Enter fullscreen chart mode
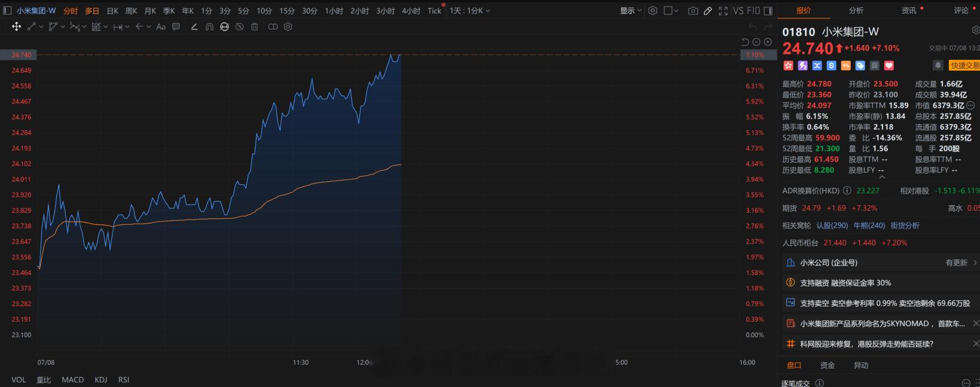 click(x=723, y=11)
